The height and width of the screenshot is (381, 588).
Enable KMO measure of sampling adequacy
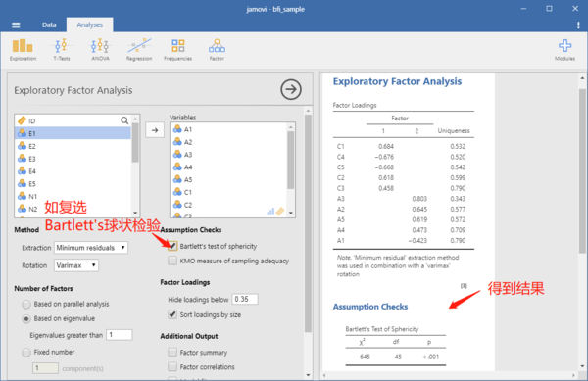(x=172, y=261)
